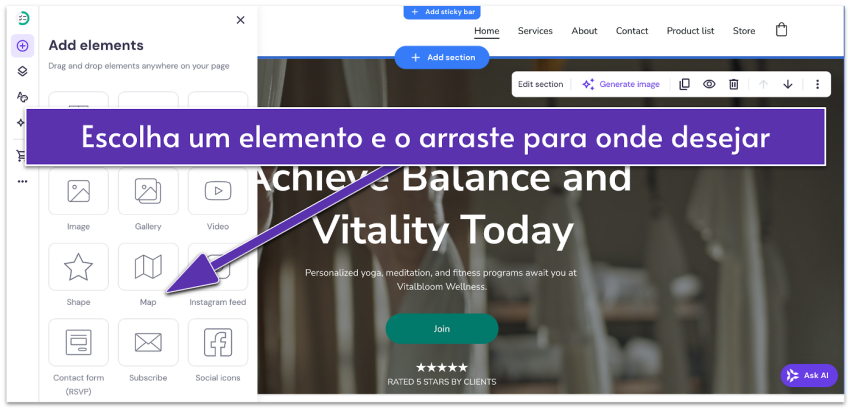Move section up with arrow icon

pyautogui.click(x=763, y=84)
